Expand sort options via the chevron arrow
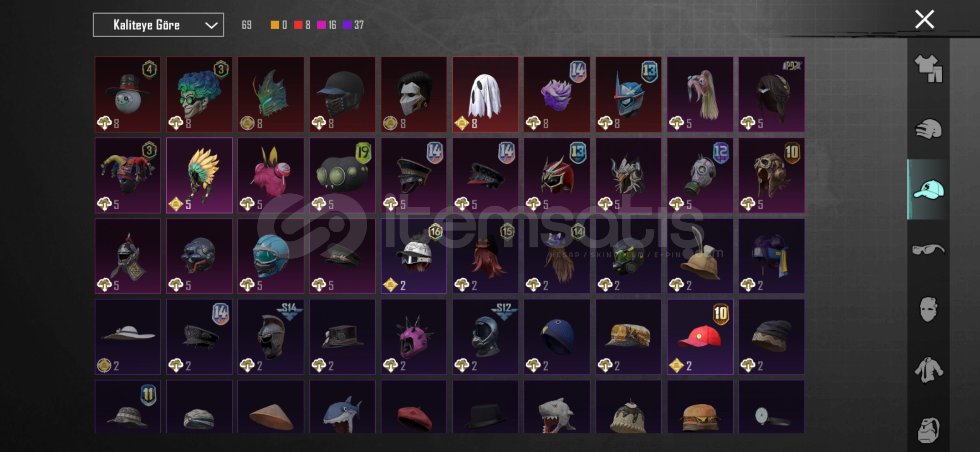Screen dimensions: 980x452 (211, 25)
